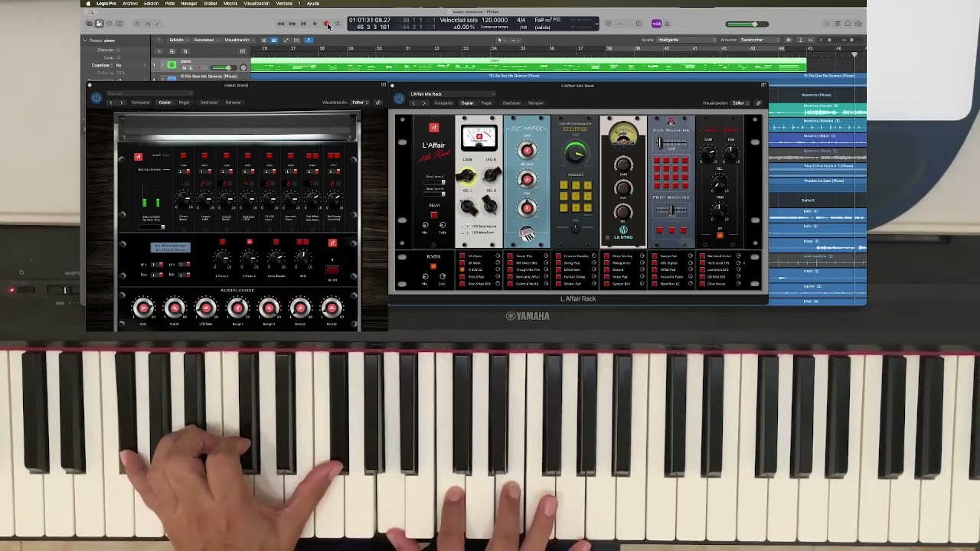
Task: Toggle Cycle mode in the transport
Action: point(338,24)
